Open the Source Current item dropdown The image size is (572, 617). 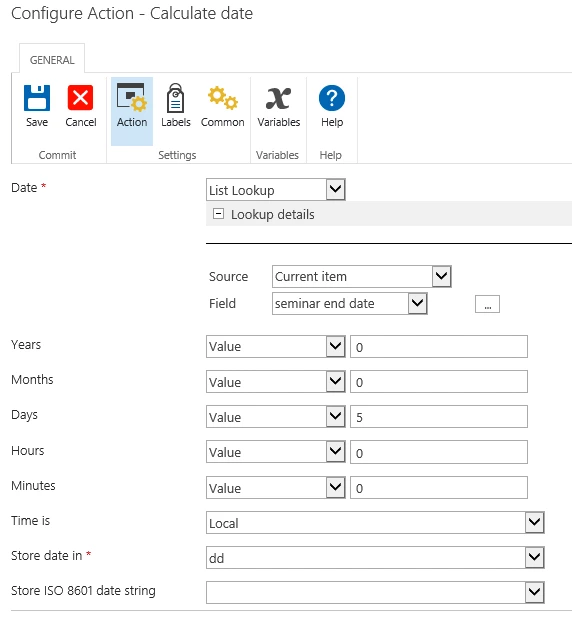pyautogui.click(x=362, y=276)
